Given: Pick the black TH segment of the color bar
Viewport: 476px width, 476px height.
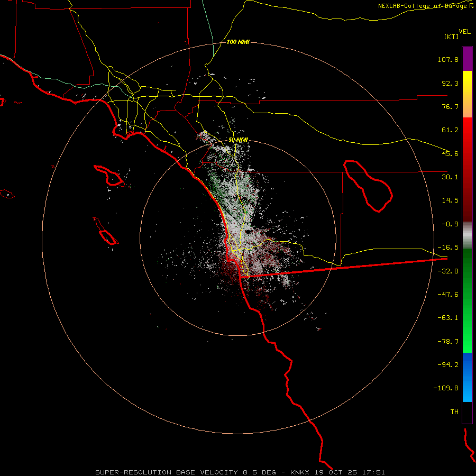Looking at the screenshot, I should (x=467, y=413).
